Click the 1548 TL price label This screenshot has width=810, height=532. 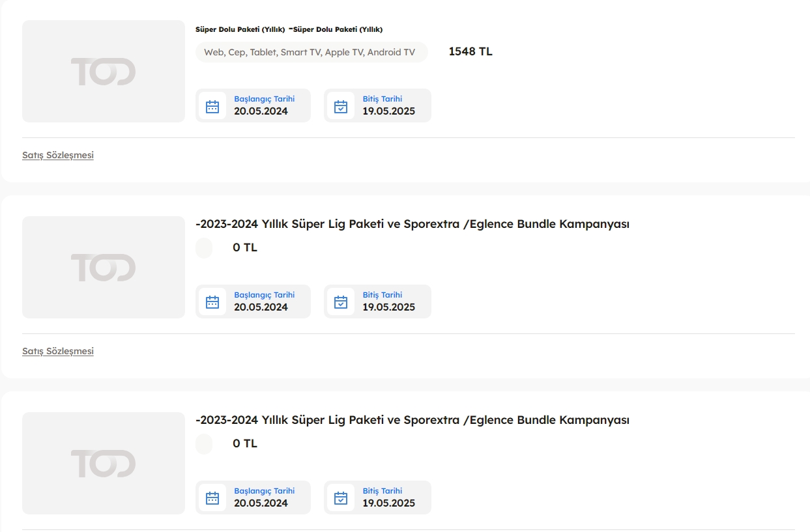click(x=470, y=51)
